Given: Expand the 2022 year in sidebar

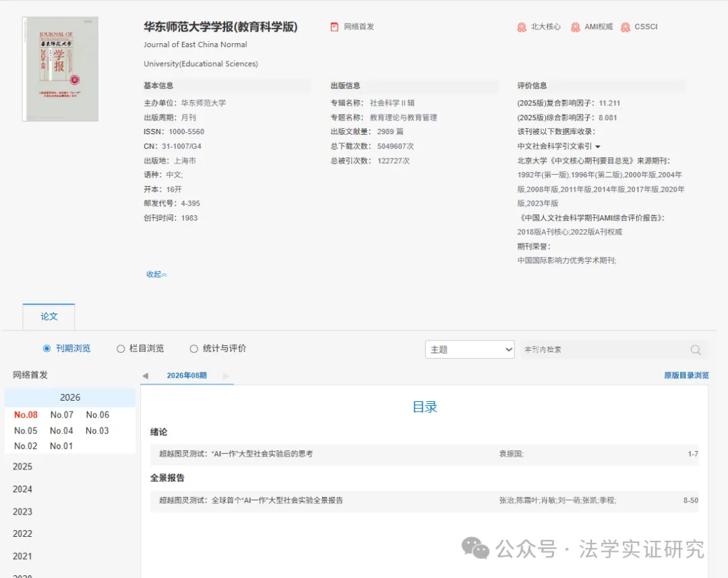Looking at the screenshot, I should point(23,533).
